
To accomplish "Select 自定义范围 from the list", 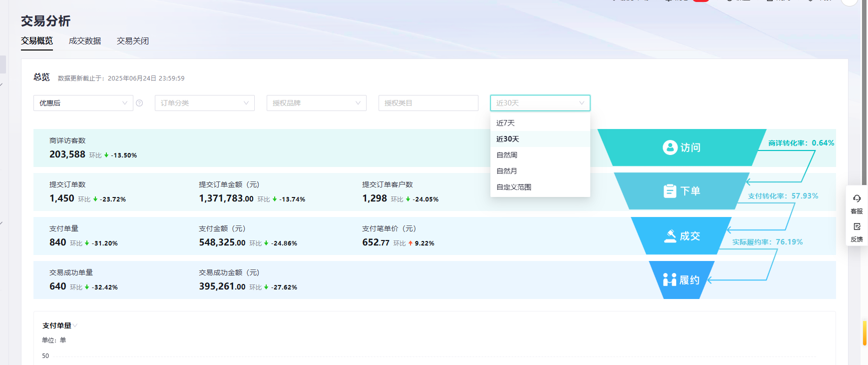I will 514,187.
